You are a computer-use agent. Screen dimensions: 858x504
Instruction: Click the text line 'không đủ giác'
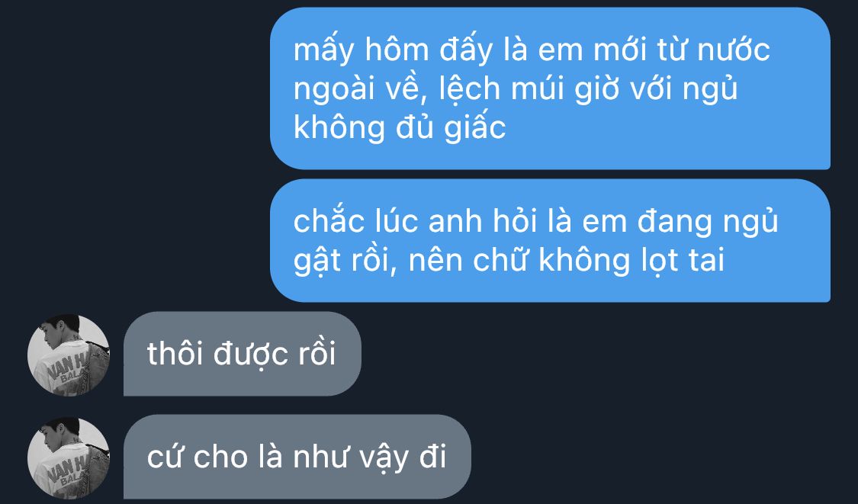(400, 127)
